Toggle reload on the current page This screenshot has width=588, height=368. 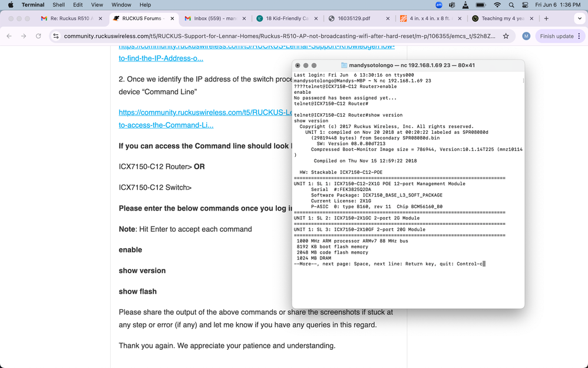[37, 36]
